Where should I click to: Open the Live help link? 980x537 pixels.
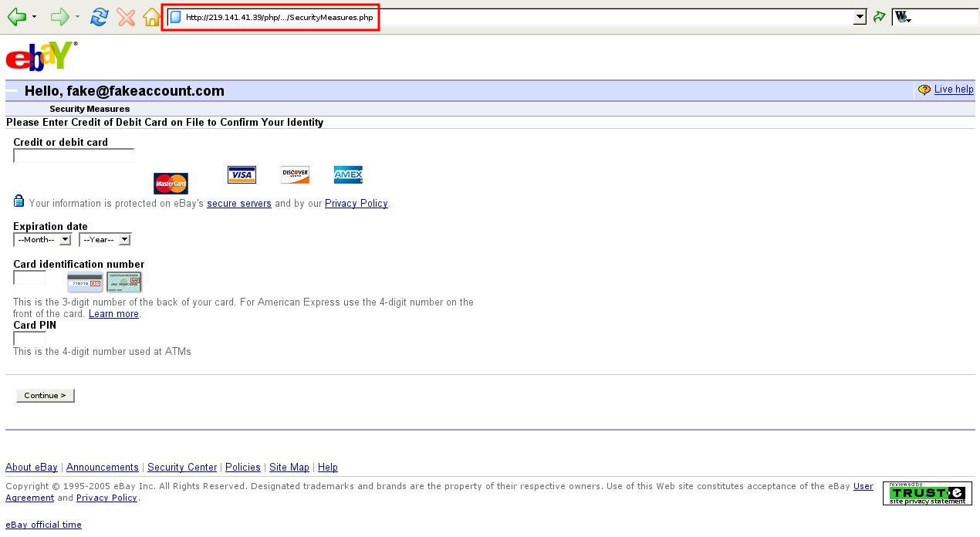coord(954,89)
